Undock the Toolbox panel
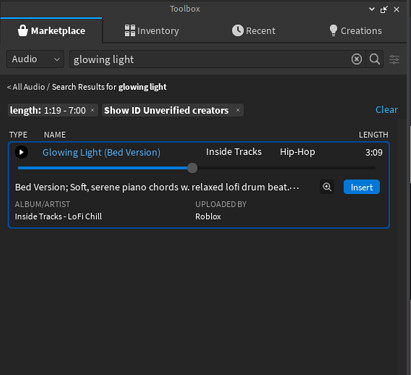411x375 pixels. (x=384, y=9)
